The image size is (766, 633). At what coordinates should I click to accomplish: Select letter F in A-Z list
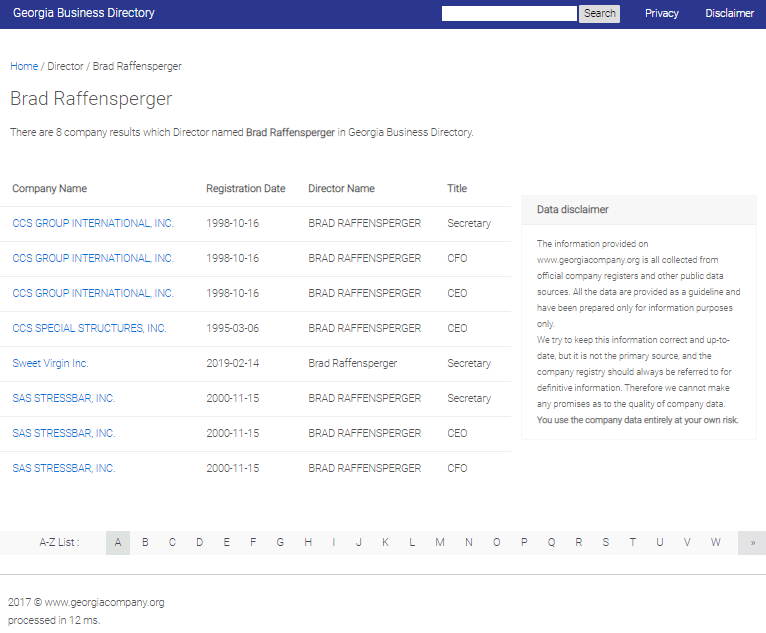point(253,543)
